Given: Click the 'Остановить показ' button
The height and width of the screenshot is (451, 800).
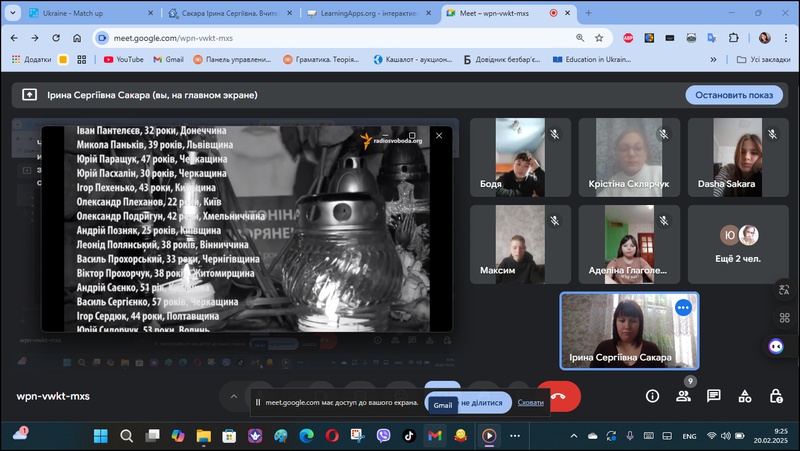Looking at the screenshot, I should (733, 95).
